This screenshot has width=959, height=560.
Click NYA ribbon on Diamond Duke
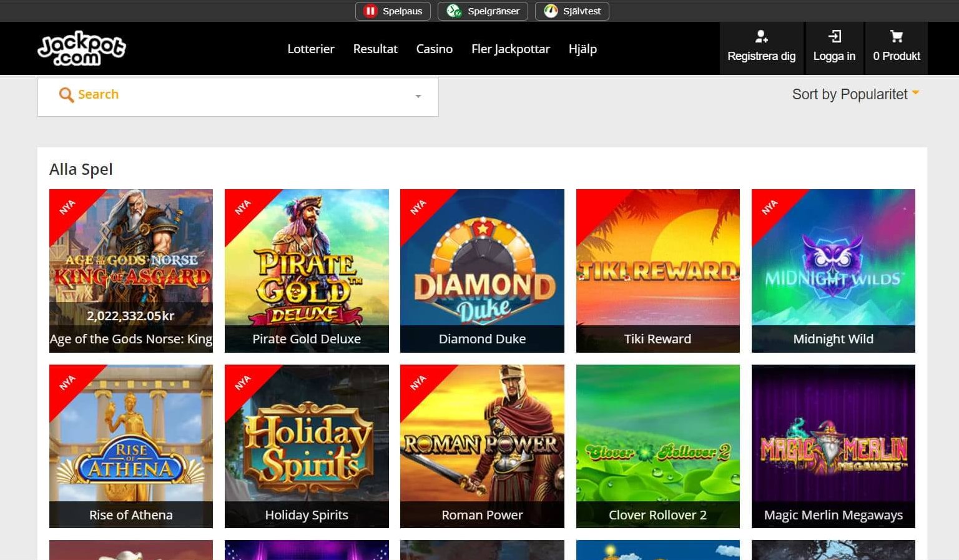click(418, 207)
